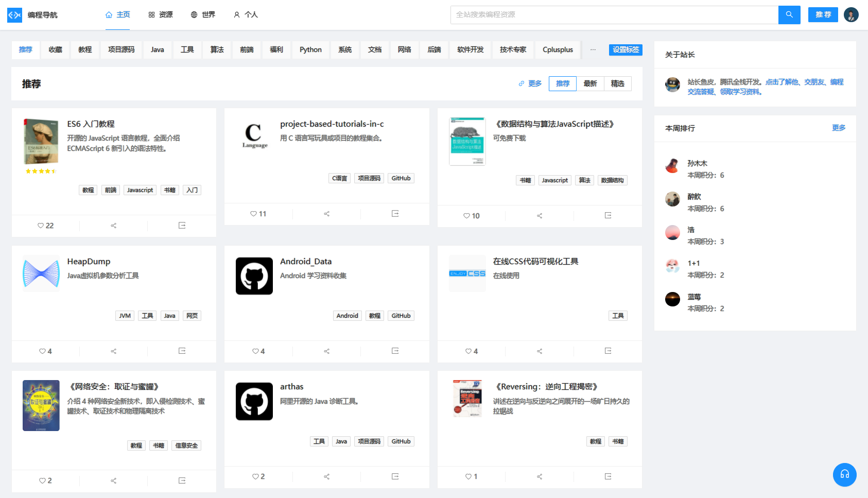
Task: Like the HeapDump card
Action: click(x=45, y=351)
